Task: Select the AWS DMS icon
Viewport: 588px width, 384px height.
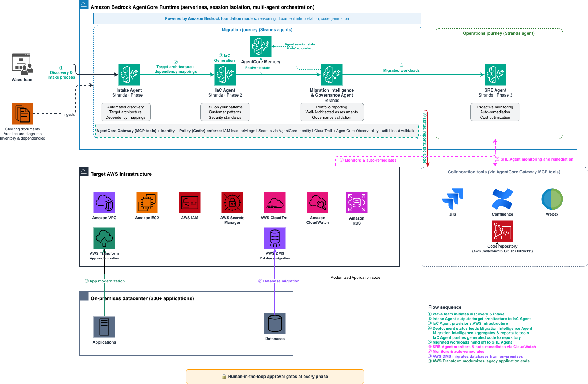Action: [275, 238]
